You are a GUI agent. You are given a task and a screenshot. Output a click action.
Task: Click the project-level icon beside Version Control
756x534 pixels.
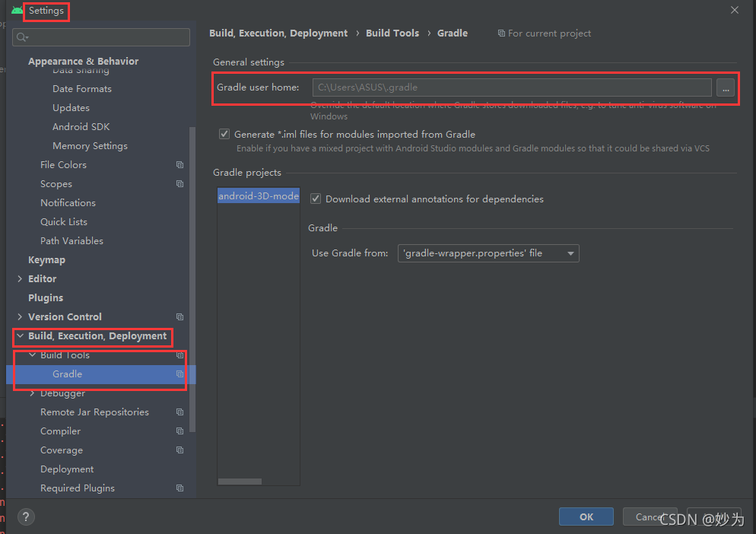[x=179, y=317]
